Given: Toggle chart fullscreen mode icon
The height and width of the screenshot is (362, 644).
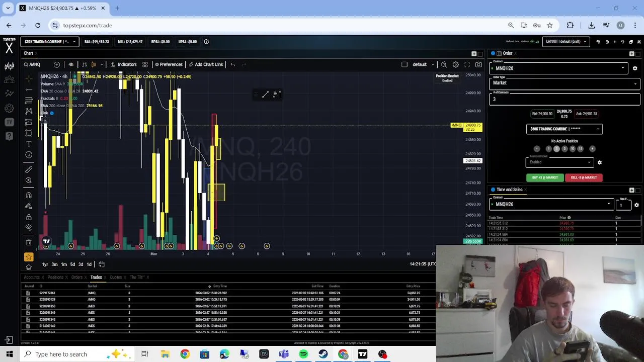Looking at the screenshot, I should click(x=467, y=64).
